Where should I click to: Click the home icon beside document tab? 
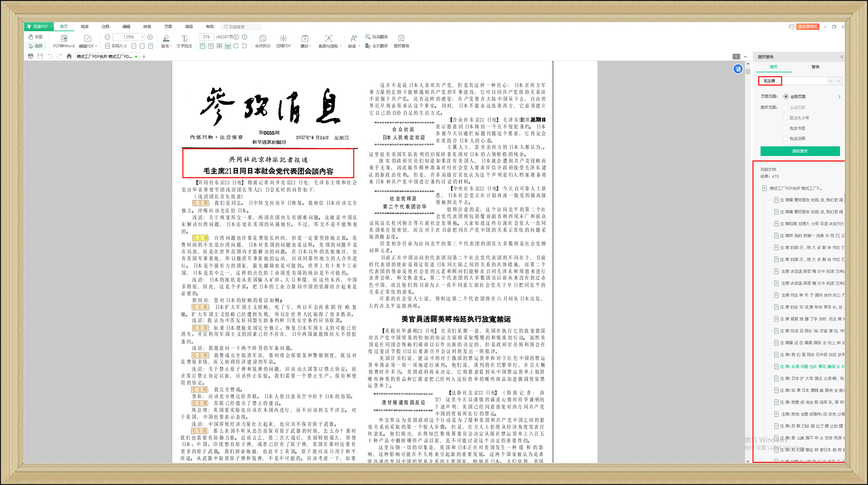(69, 56)
